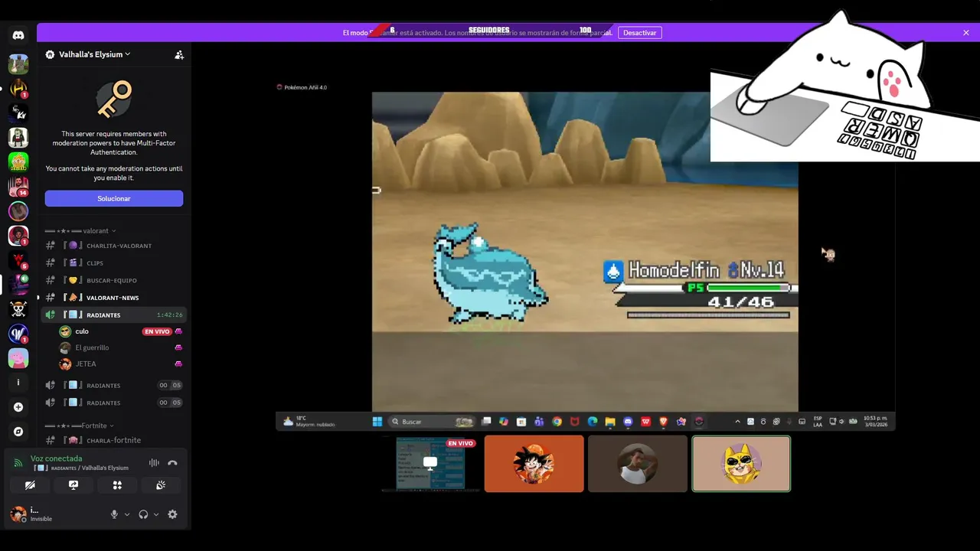
Task: Open microphone input options arrow
Action: 127,514
